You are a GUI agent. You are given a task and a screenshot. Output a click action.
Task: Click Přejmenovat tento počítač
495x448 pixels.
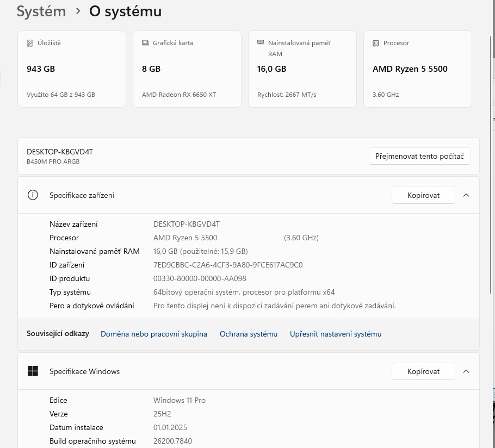pyautogui.click(x=419, y=156)
